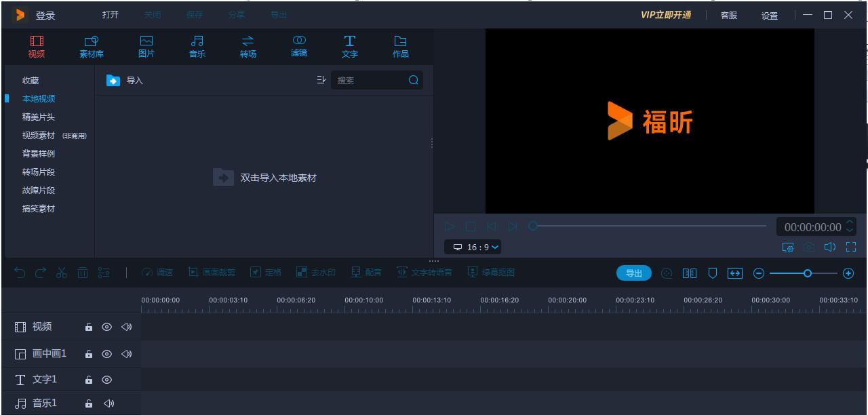Click the 导出 export button
The image size is (868, 415).
click(x=633, y=273)
